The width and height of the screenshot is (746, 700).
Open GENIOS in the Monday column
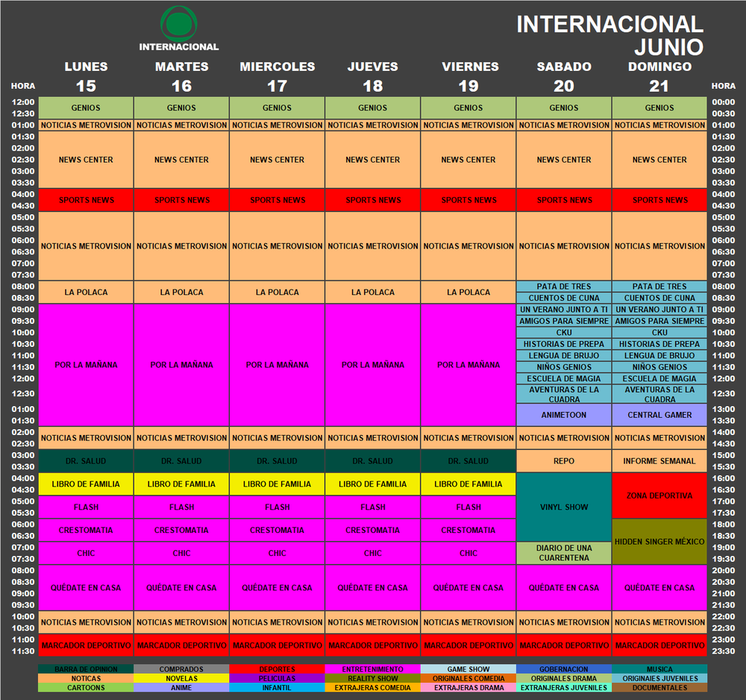point(85,107)
